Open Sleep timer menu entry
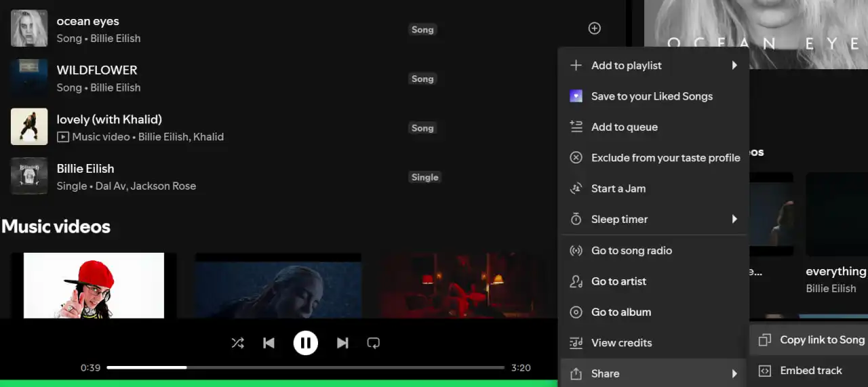This screenshot has height=387, width=868. click(x=654, y=220)
